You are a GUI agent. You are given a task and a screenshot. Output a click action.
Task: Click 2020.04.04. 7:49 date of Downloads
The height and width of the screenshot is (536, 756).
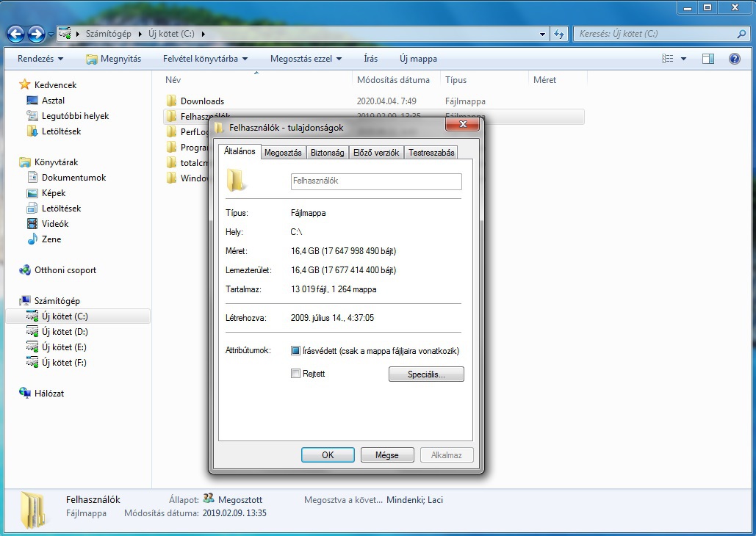point(386,101)
